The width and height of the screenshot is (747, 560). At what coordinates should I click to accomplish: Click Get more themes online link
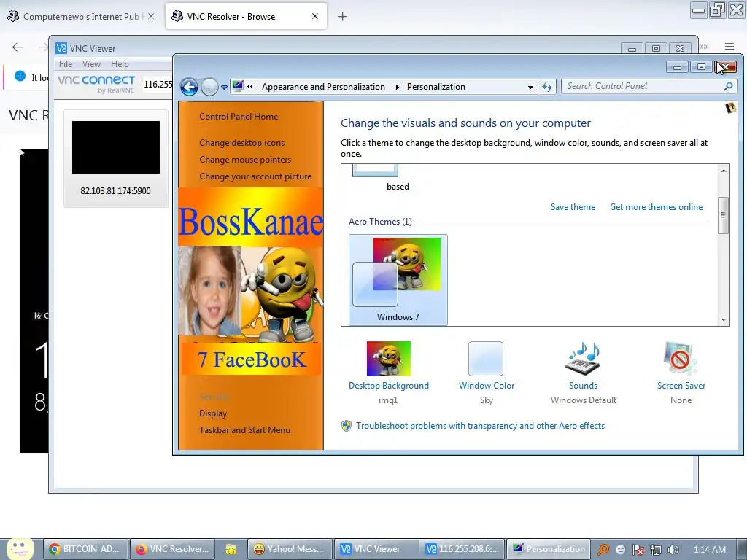coord(656,207)
